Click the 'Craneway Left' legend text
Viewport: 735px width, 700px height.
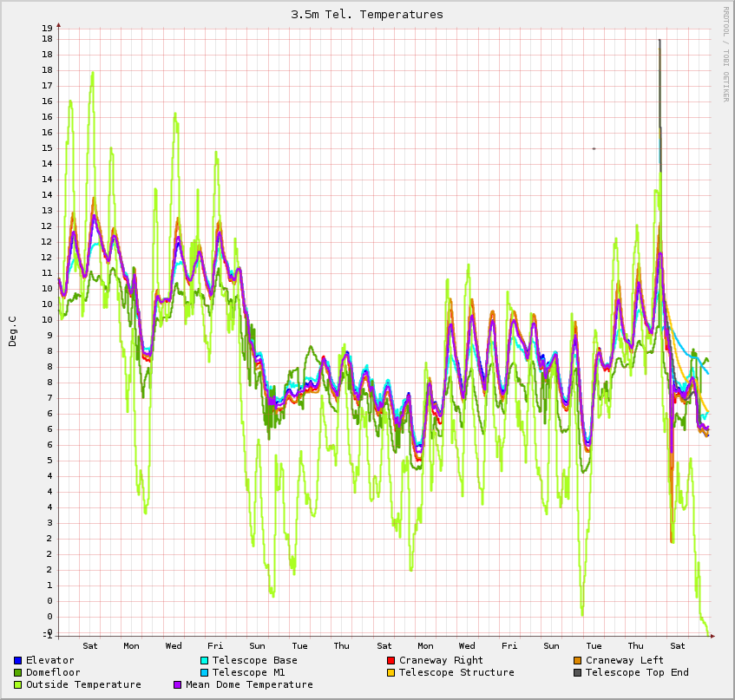pyautogui.click(x=625, y=661)
